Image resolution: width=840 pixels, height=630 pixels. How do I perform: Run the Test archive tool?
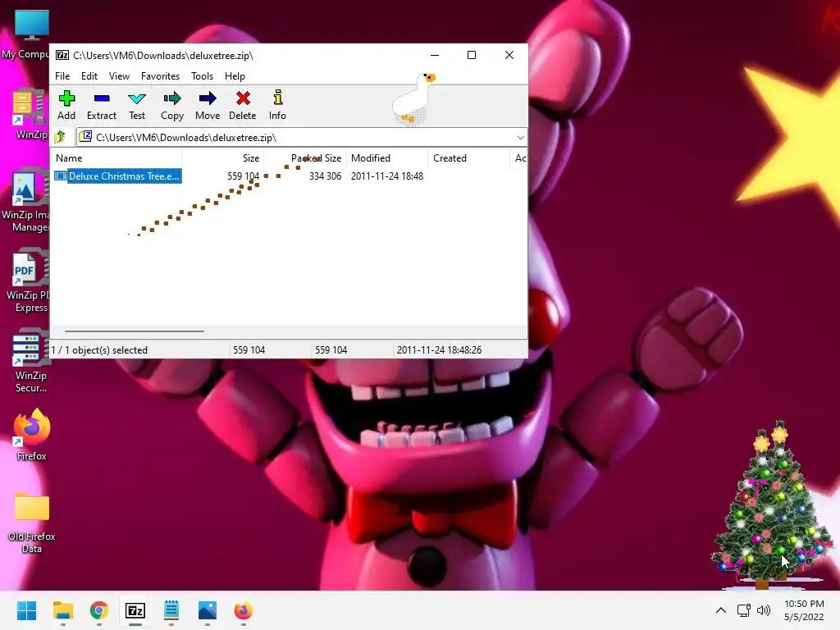(137, 105)
